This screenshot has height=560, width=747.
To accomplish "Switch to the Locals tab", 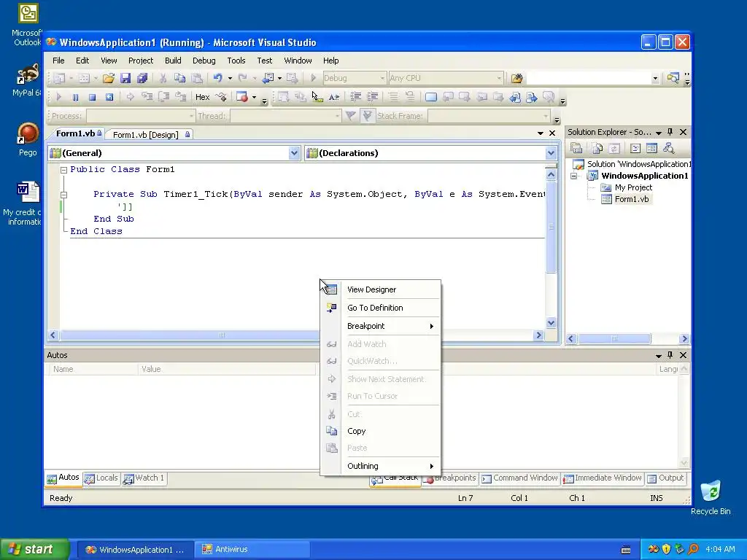I will [102, 478].
